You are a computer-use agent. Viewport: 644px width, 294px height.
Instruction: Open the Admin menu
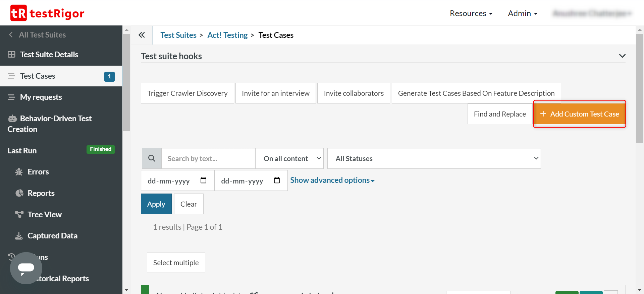[523, 13]
